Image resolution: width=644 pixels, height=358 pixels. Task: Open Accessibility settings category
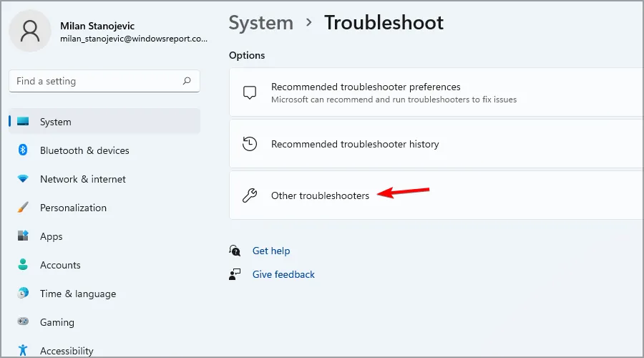tap(67, 351)
